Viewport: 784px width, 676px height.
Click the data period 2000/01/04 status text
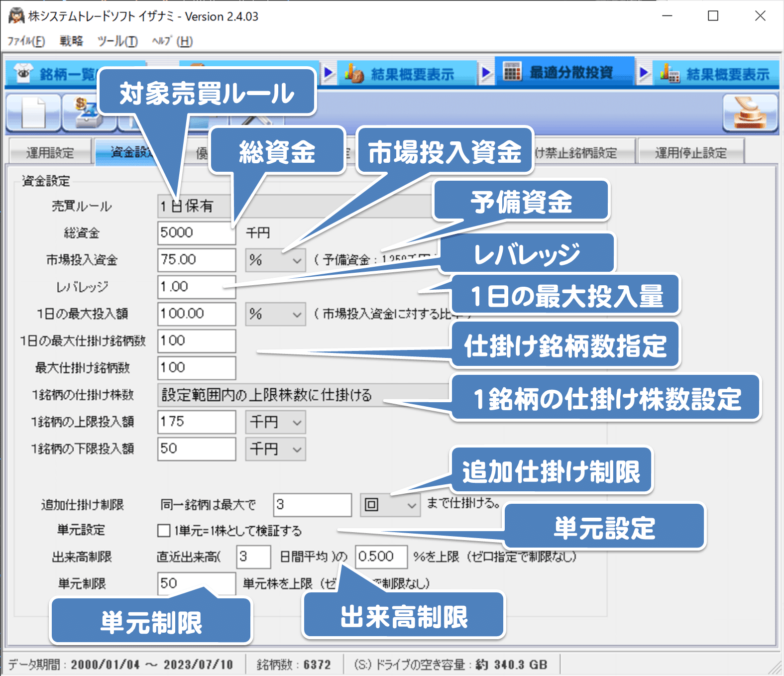point(120,665)
